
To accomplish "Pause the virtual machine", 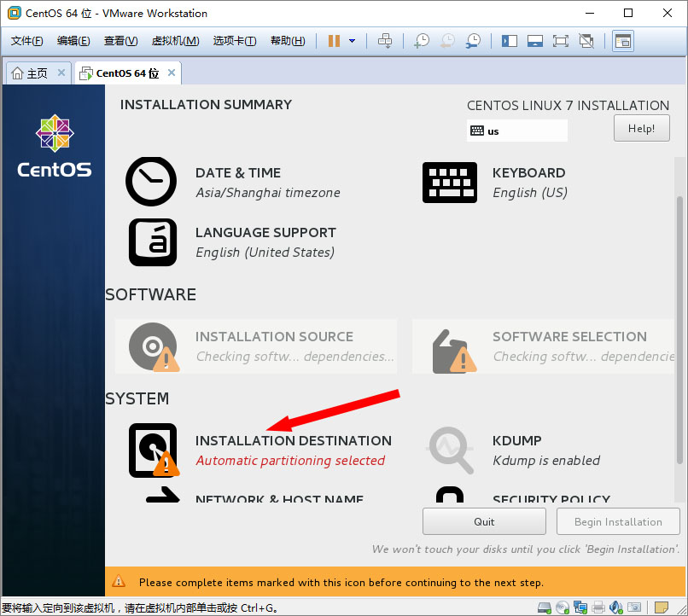I will point(334,41).
